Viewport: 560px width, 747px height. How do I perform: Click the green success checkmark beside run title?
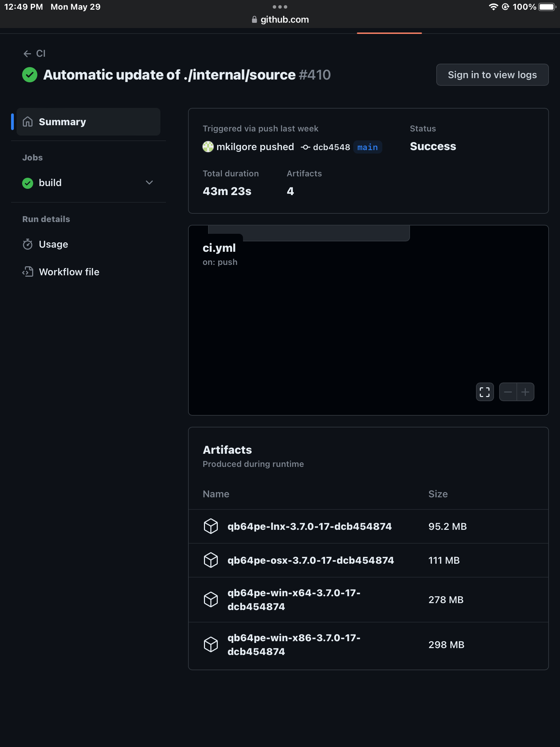(x=30, y=75)
